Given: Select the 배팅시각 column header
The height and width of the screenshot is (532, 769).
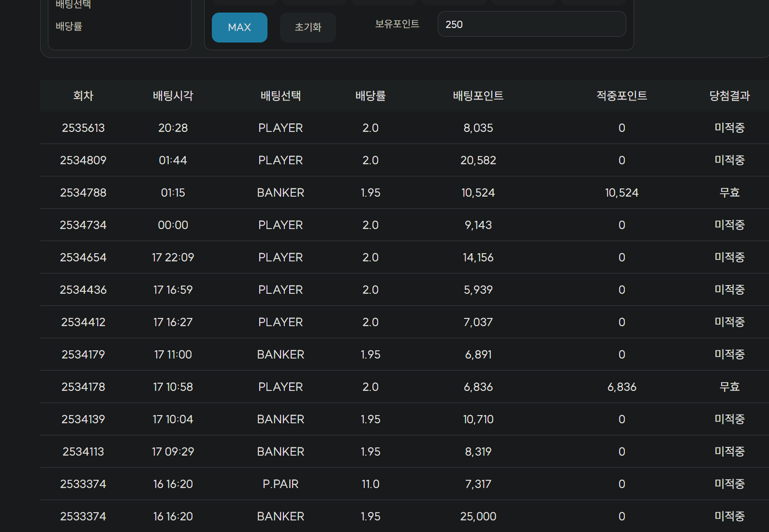Looking at the screenshot, I should 173,96.
